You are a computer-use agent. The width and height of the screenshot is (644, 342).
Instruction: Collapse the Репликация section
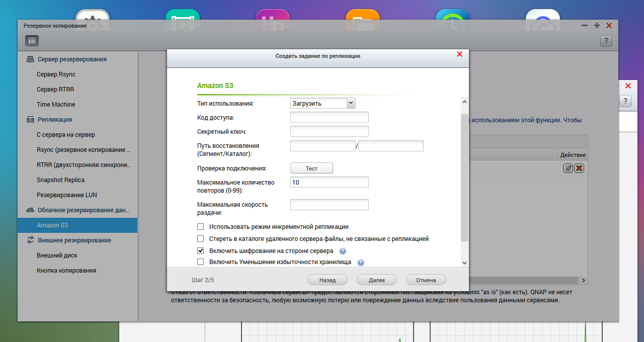click(x=55, y=119)
